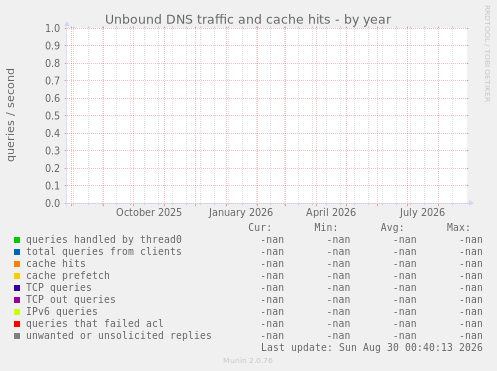Click the gray unwanted or unsolicited replies swatch
Viewport: 497px width, 371px height.
click(x=17, y=336)
